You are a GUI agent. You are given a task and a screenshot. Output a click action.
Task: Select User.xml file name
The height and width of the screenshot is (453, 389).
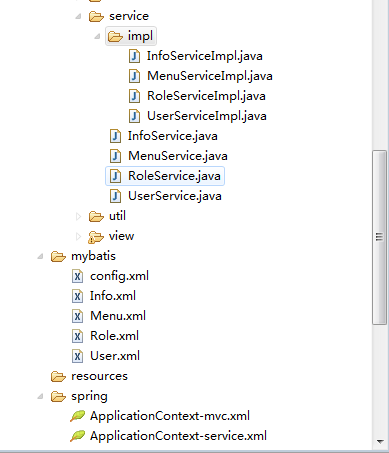115,356
